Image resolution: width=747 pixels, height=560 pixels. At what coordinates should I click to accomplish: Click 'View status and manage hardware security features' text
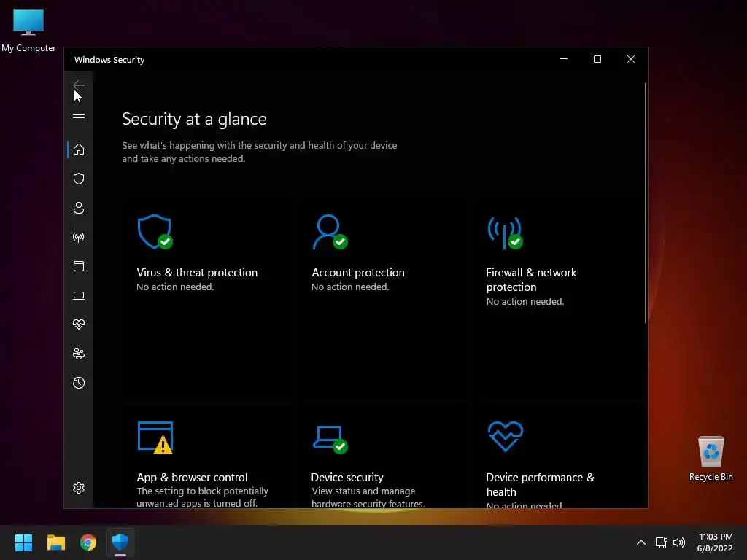[x=368, y=497]
